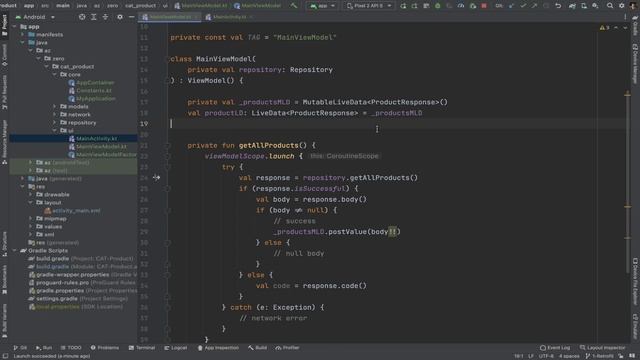Open the Build tool window tab
This screenshot has height=360, width=640.
click(257, 348)
